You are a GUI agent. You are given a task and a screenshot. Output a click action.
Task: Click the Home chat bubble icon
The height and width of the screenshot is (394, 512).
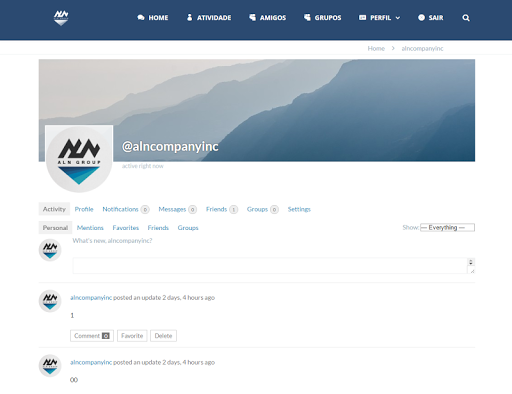click(141, 18)
